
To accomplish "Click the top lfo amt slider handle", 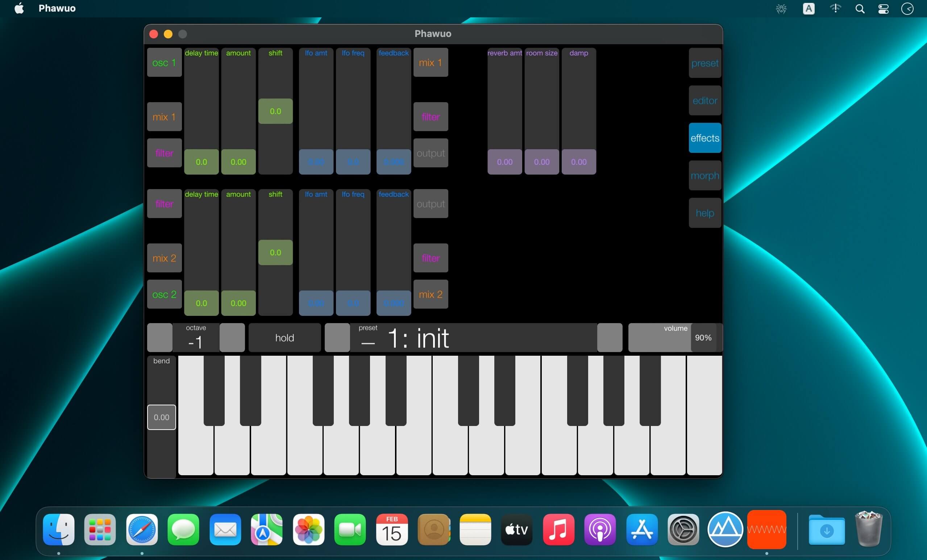I will pyautogui.click(x=316, y=162).
